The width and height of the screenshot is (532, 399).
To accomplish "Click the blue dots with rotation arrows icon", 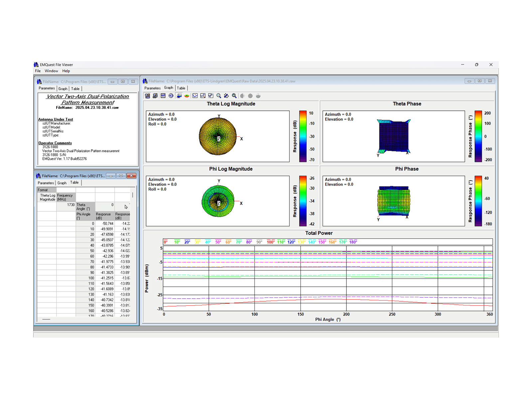I will (226, 96).
